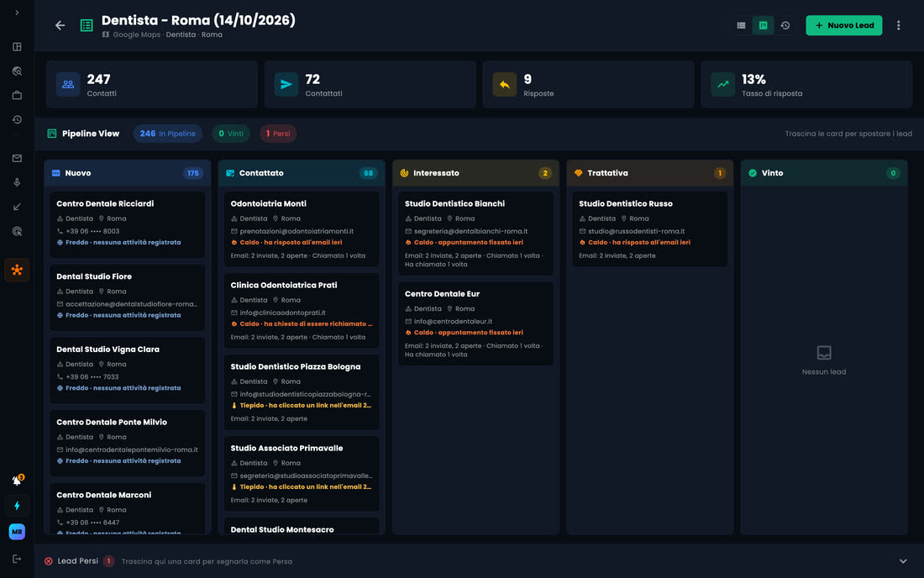Image resolution: width=924 pixels, height=578 pixels.
Task: Open Studio Dentistico Russo card
Action: click(x=649, y=229)
